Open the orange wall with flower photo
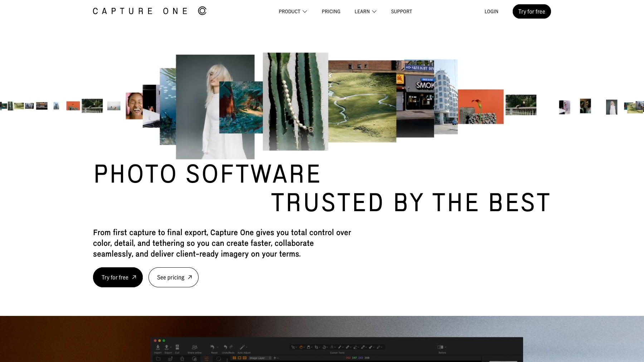The width and height of the screenshot is (644, 362). pyautogui.click(x=481, y=106)
